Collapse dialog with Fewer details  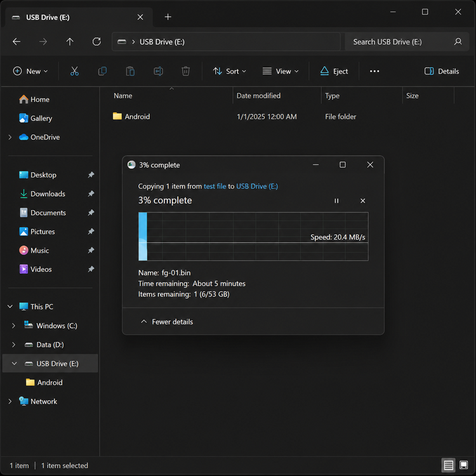pos(167,322)
